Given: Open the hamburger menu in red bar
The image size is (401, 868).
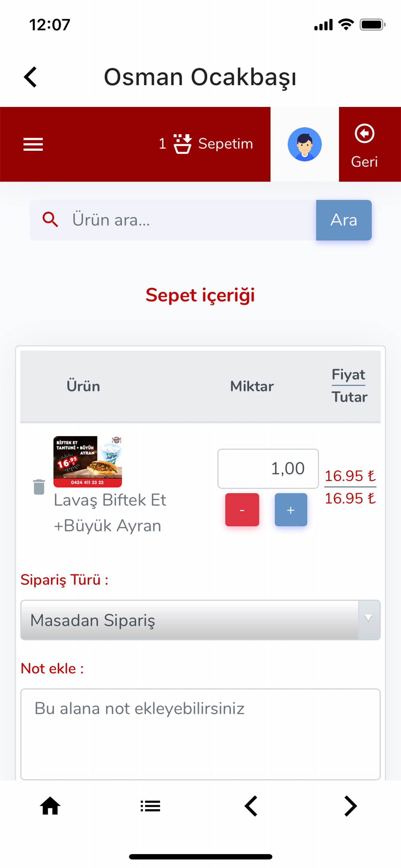Looking at the screenshot, I should pyautogui.click(x=33, y=144).
